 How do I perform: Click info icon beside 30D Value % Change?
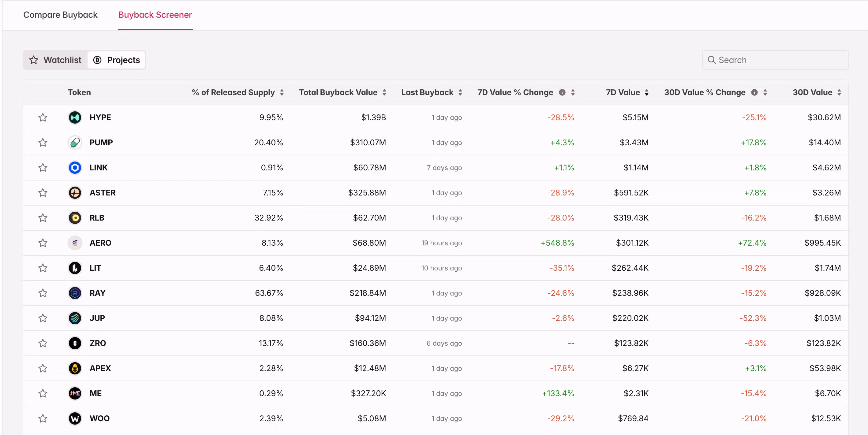(x=754, y=92)
